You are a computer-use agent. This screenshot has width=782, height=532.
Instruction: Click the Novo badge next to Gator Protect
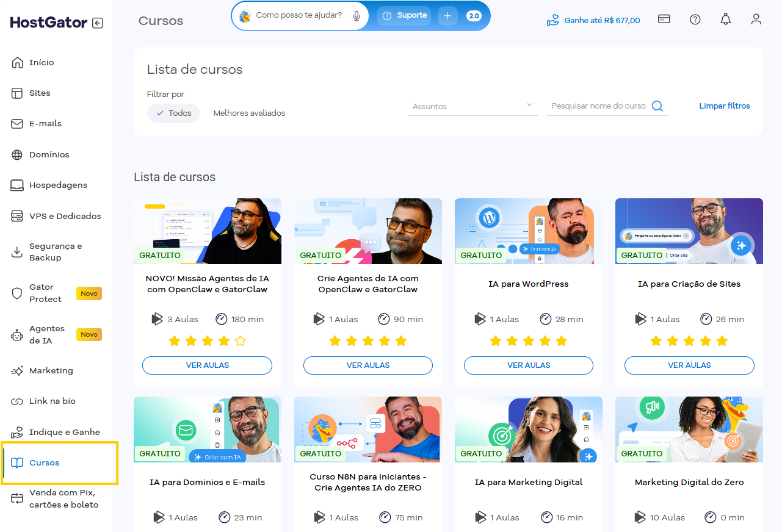pyautogui.click(x=89, y=293)
